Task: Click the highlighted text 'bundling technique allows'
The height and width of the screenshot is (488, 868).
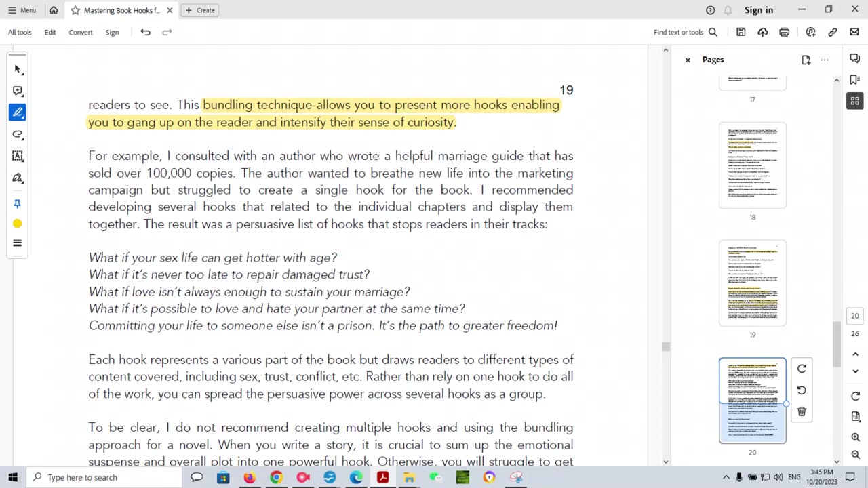Action: pyautogui.click(x=277, y=105)
